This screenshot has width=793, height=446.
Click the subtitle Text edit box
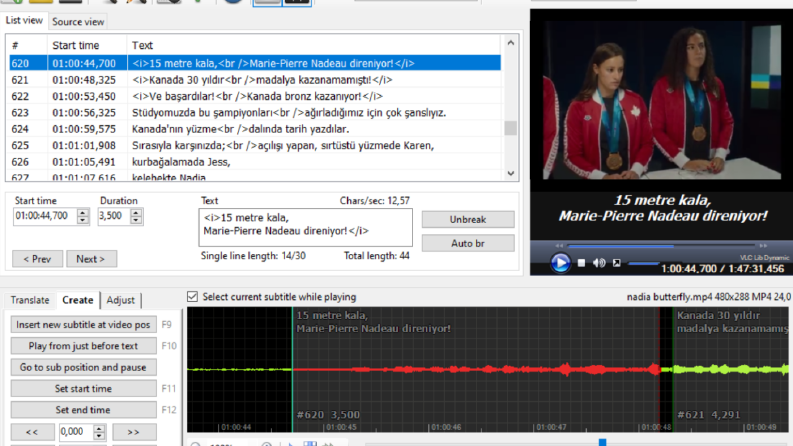[305, 227]
